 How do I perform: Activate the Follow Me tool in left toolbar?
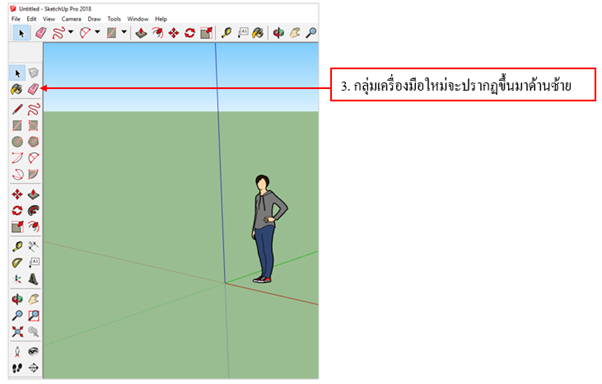(x=33, y=210)
